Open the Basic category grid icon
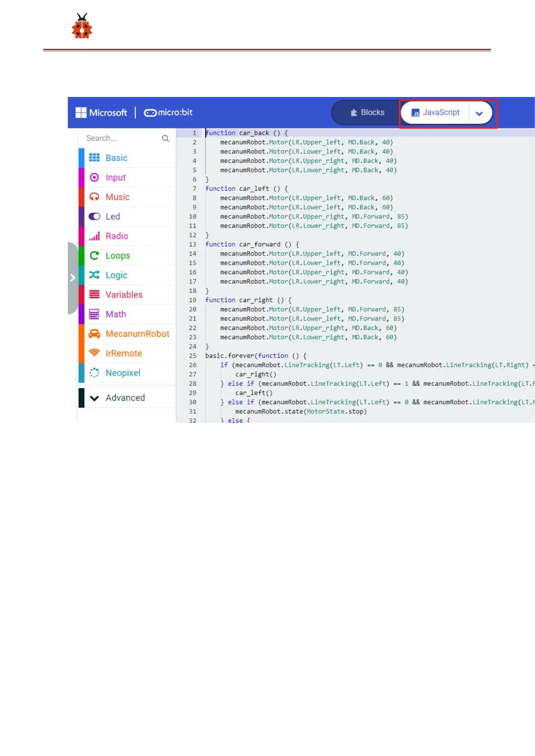This screenshot has height=756, width=535. click(94, 158)
